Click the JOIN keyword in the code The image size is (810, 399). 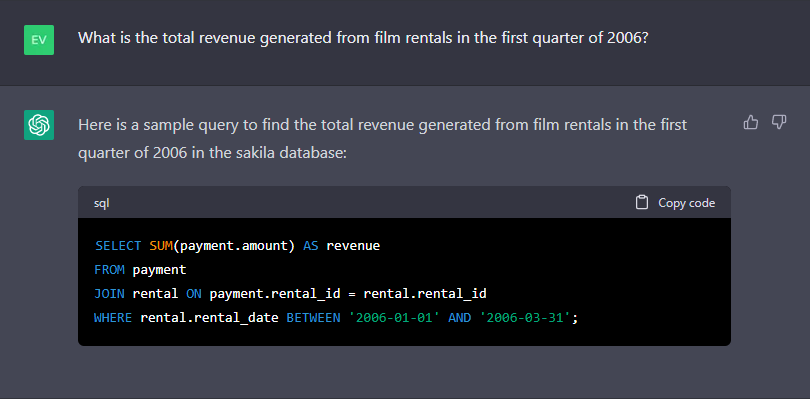(x=109, y=294)
